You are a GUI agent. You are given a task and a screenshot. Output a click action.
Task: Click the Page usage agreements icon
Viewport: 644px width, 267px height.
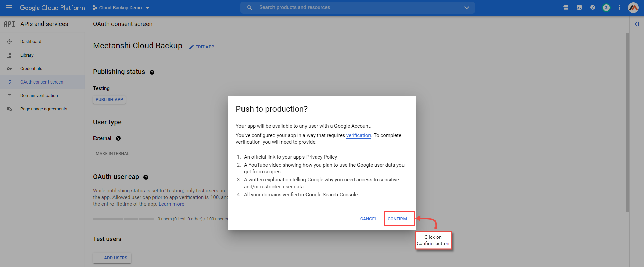[9, 109]
